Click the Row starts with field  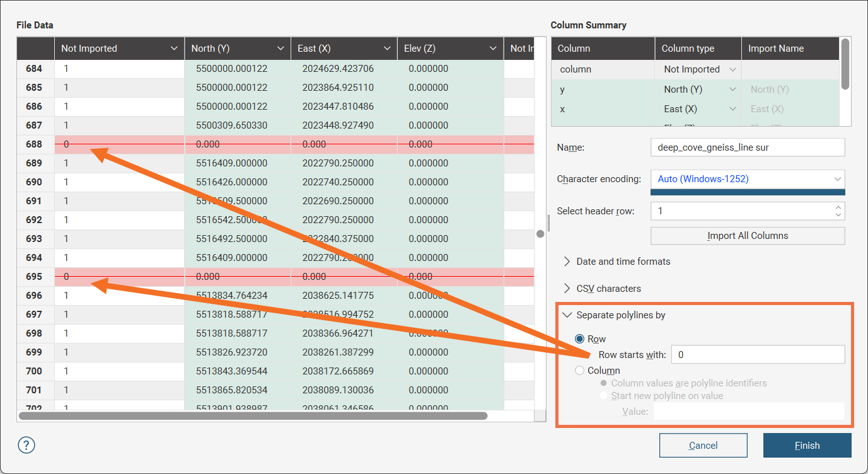point(757,355)
